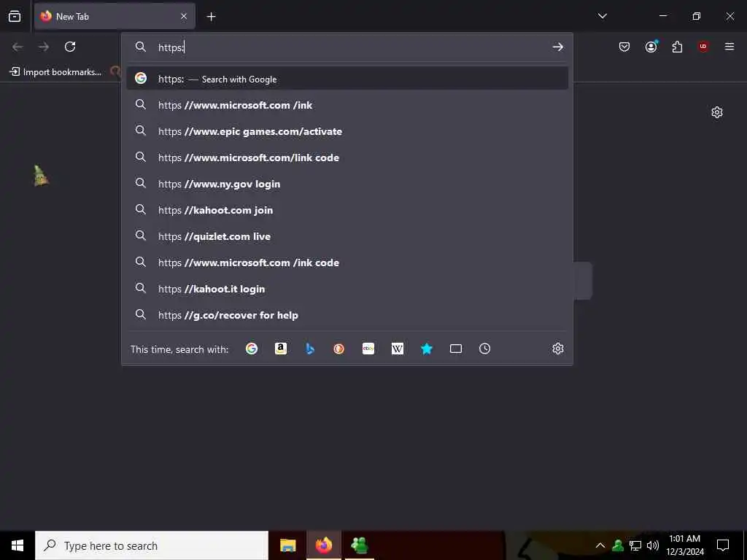Open green people app on taskbar
Screen dimensions: 747x560
click(x=359, y=545)
